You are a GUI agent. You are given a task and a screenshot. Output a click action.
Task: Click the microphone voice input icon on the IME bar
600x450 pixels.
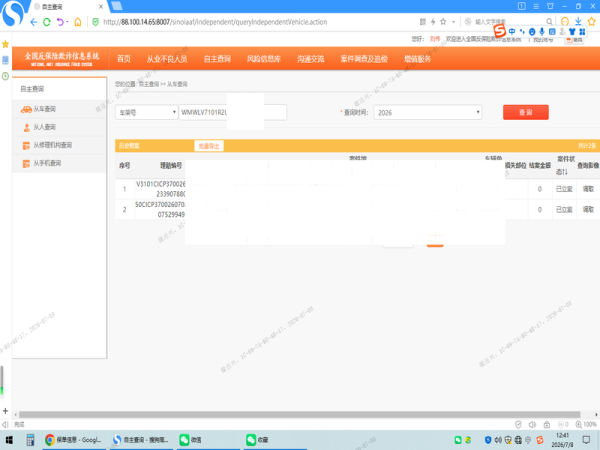tap(542, 32)
